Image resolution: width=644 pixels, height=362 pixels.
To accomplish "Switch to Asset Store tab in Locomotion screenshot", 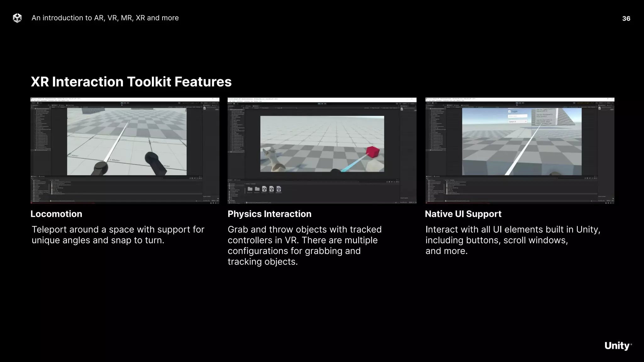I will (x=70, y=105).
